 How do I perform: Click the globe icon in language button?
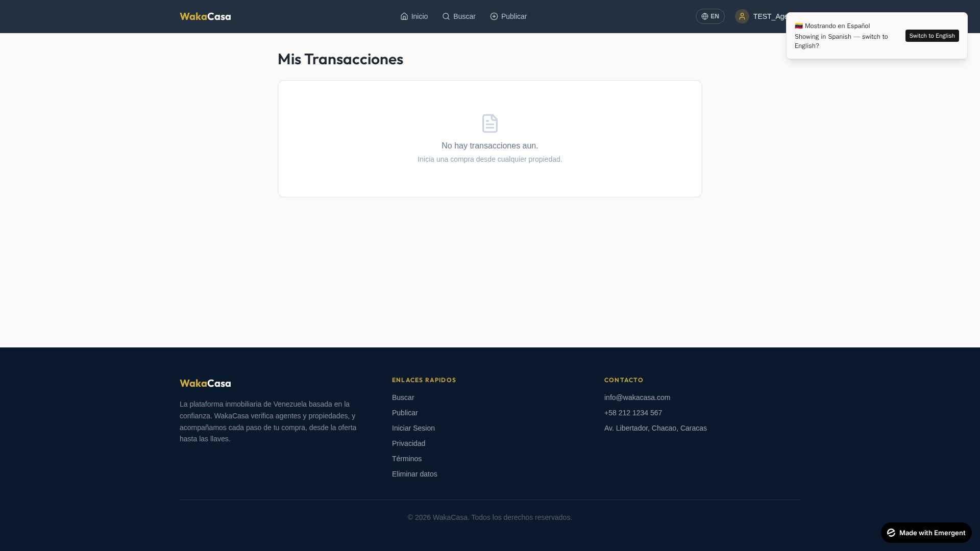click(705, 16)
